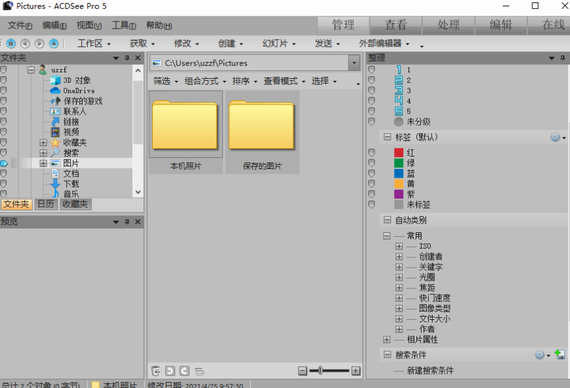Open the 下载 folder with arrow icon
This screenshot has width=570, height=388.
[x=55, y=184]
